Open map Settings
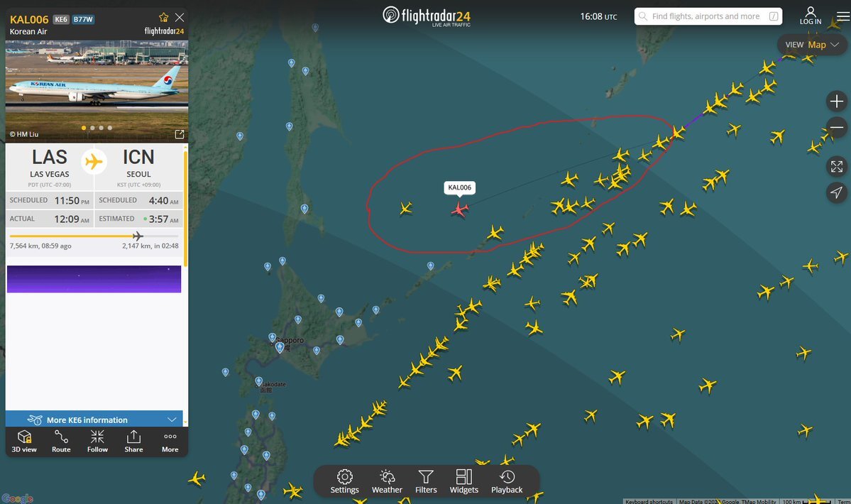Image resolution: width=851 pixels, height=504 pixels. pos(345,481)
